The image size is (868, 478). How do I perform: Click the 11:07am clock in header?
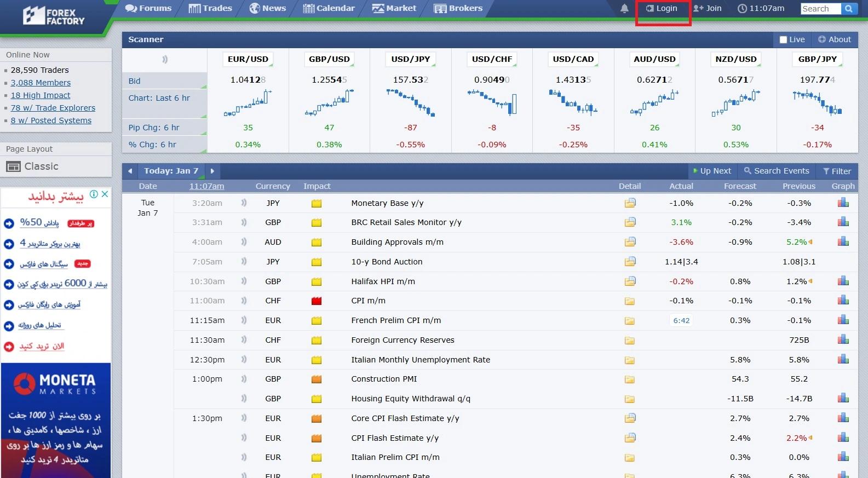click(761, 8)
